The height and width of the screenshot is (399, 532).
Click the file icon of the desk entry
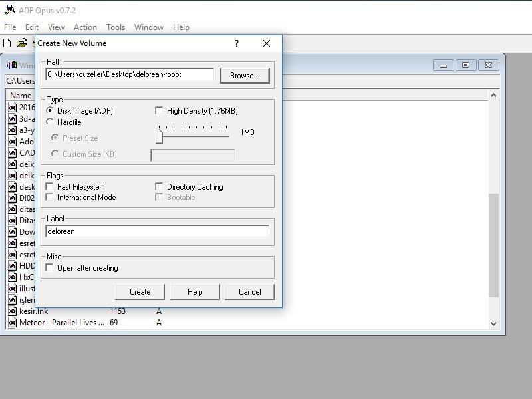click(x=12, y=187)
